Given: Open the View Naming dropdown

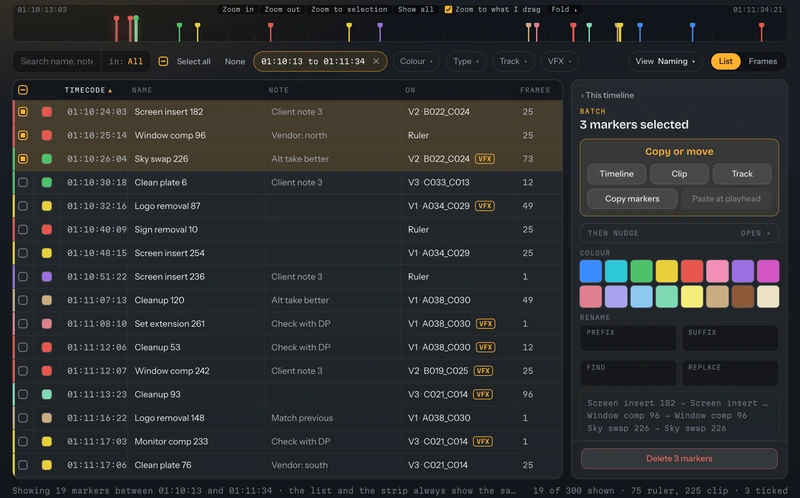Looking at the screenshot, I should tap(665, 61).
